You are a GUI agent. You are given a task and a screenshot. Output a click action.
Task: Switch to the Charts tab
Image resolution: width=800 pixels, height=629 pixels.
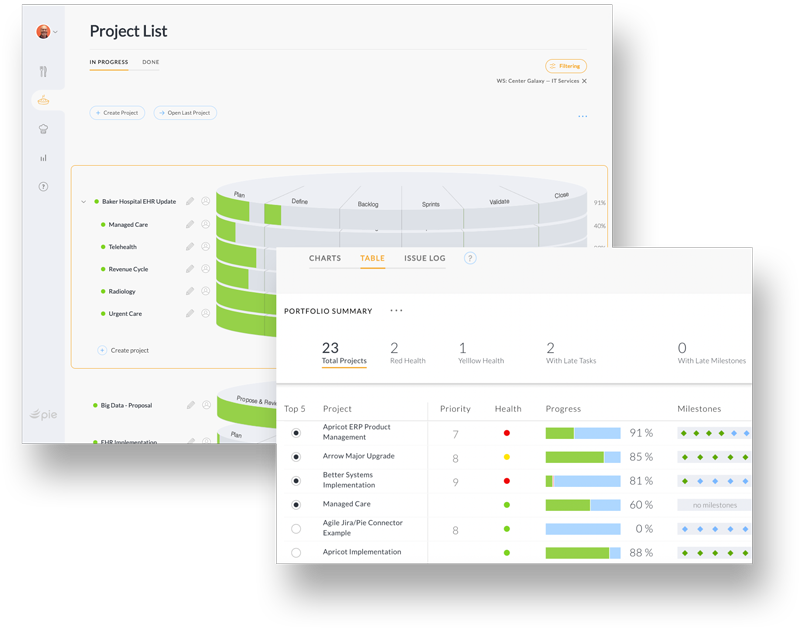tap(325, 259)
